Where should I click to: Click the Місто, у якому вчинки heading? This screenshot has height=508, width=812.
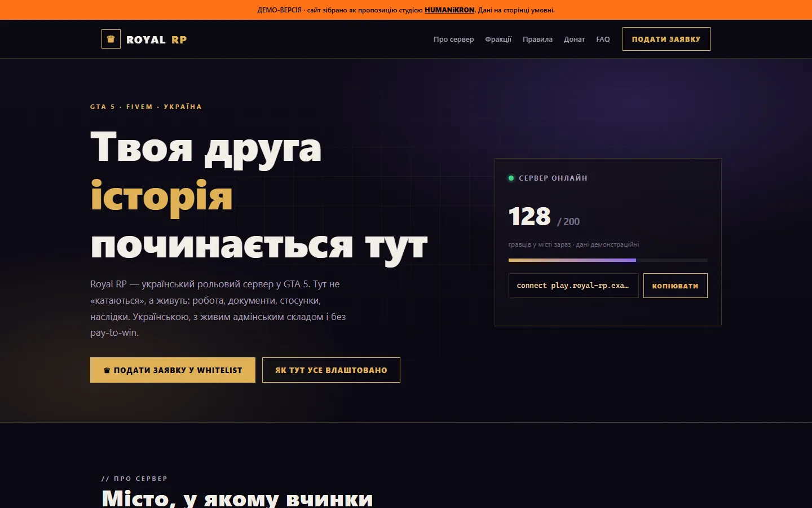tap(237, 498)
